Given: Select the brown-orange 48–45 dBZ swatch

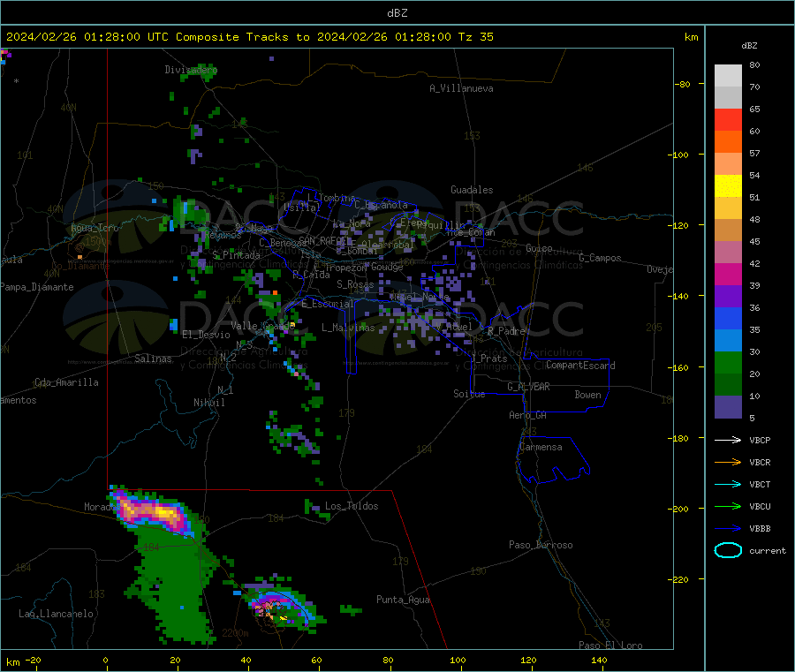Looking at the screenshot, I should point(728,230).
